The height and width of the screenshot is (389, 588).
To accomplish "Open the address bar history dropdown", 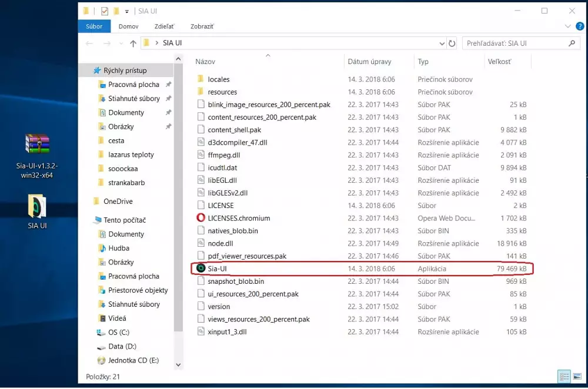I will click(x=442, y=43).
